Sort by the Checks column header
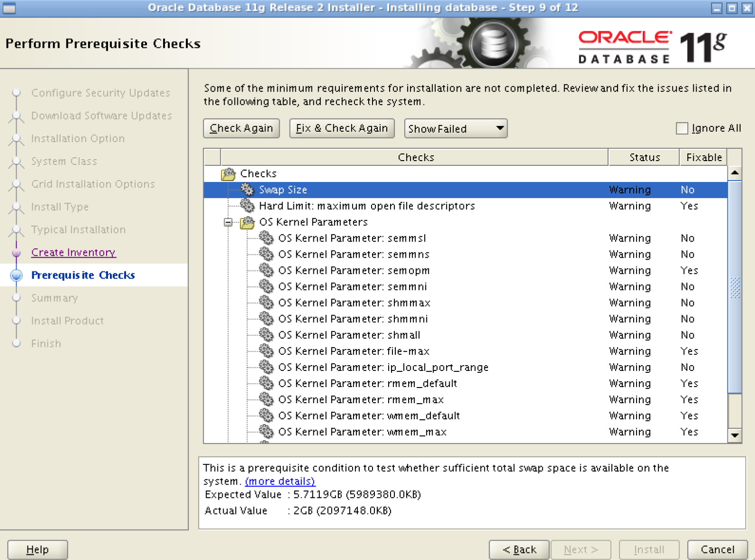This screenshot has width=755, height=560. [415, 157]
